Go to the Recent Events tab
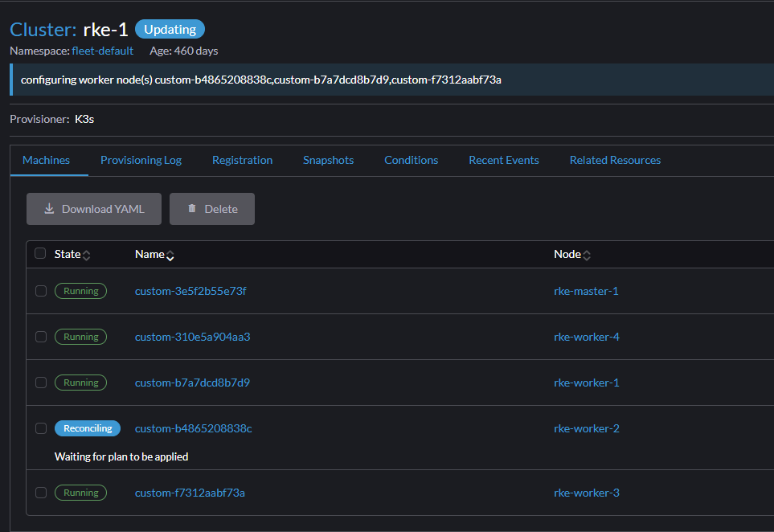Image resolution: width=774 pixels, height=532 pixels. (x=503, y=160)
